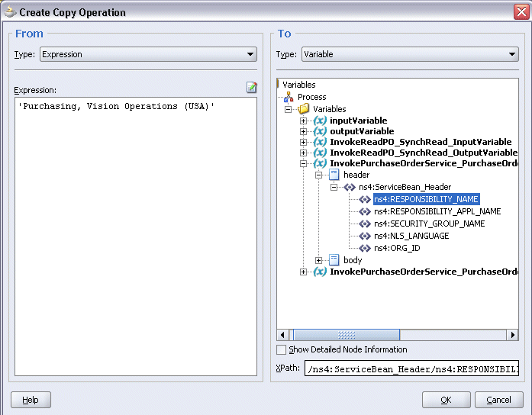Select ns4:RESPONSIBILITY_NAME tree item
The image size is (532, 415).
(x=426, y=199)
